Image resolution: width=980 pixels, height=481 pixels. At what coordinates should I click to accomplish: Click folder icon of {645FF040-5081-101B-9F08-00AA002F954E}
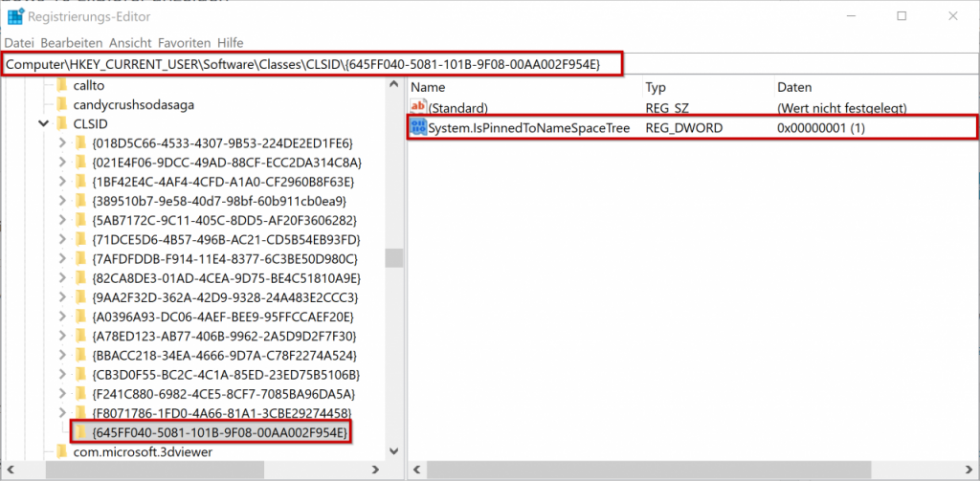pyautogui.click(x=82, y=432)
